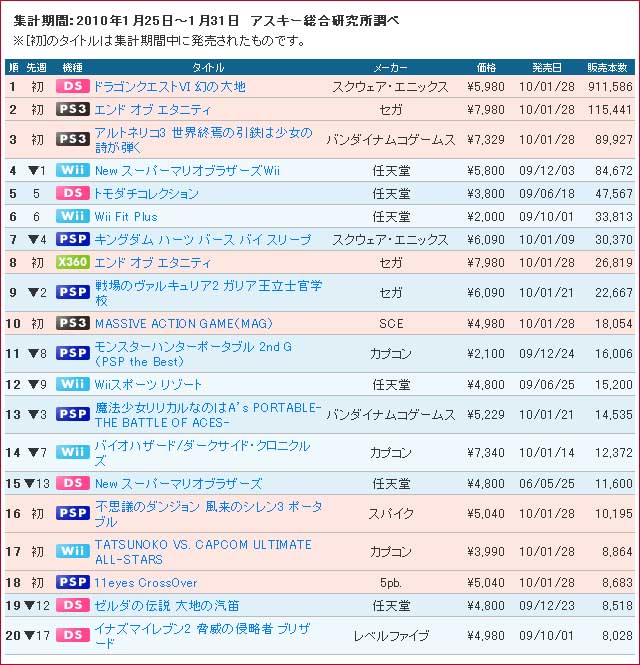Open the Wii Fit Plus link
Screen dimensions: 640x665
point(126,217)
